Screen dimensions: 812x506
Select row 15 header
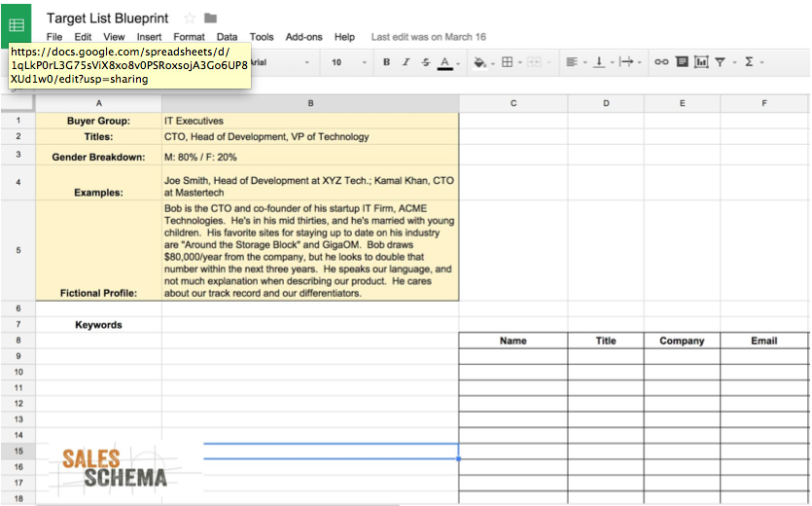pyautogui.click(x=18, y=452)
